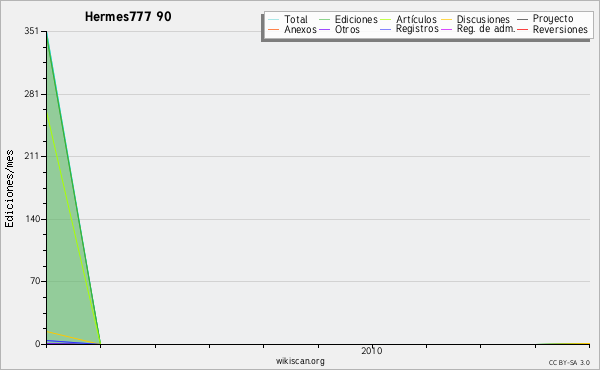Select the "Proyecto" legend entry
The height and width of the screenshot is (370, 600).
tap(553, 19)
